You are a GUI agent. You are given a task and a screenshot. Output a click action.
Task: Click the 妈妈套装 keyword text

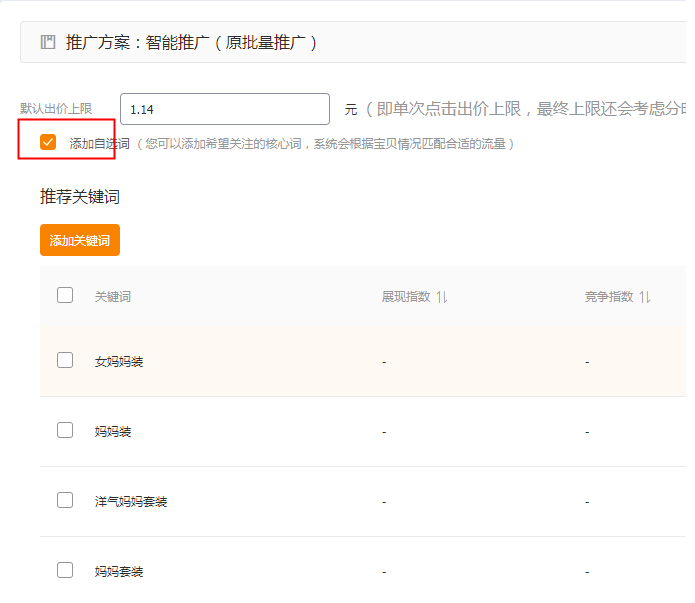119,572
